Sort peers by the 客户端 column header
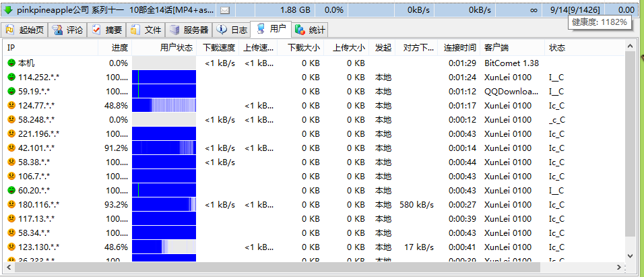644x277 pixels. click(x=496, y=48)
